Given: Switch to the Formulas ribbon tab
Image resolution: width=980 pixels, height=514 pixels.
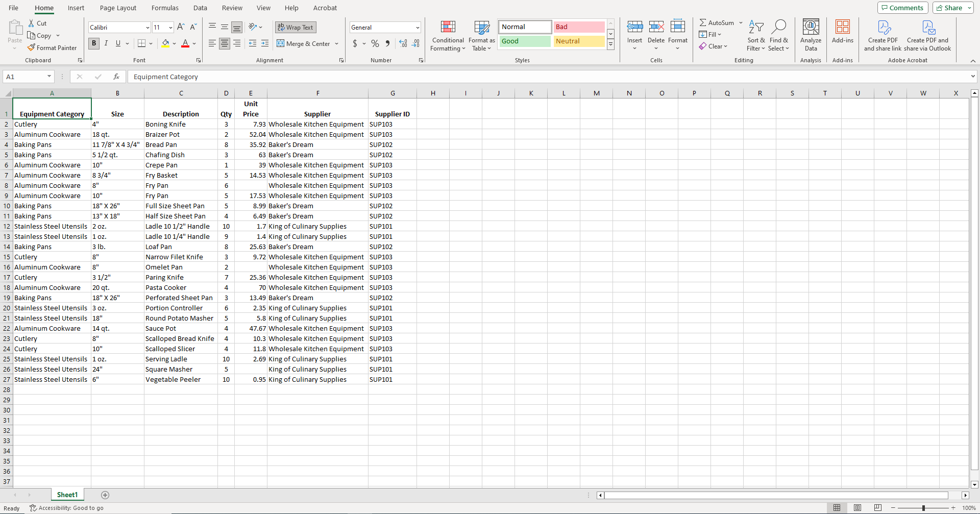Looking at the screenshot, I should tap(165, 8).
